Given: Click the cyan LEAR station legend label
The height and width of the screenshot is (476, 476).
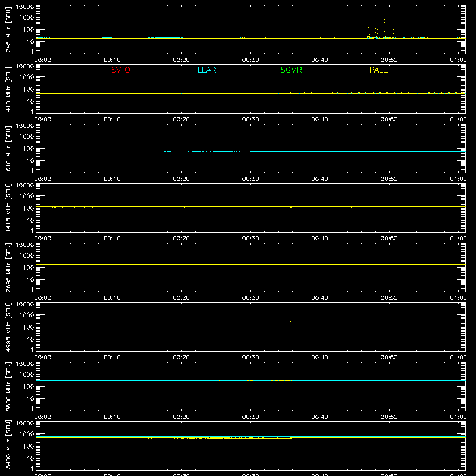Looking at the screenshot, I should coord(206,70).
